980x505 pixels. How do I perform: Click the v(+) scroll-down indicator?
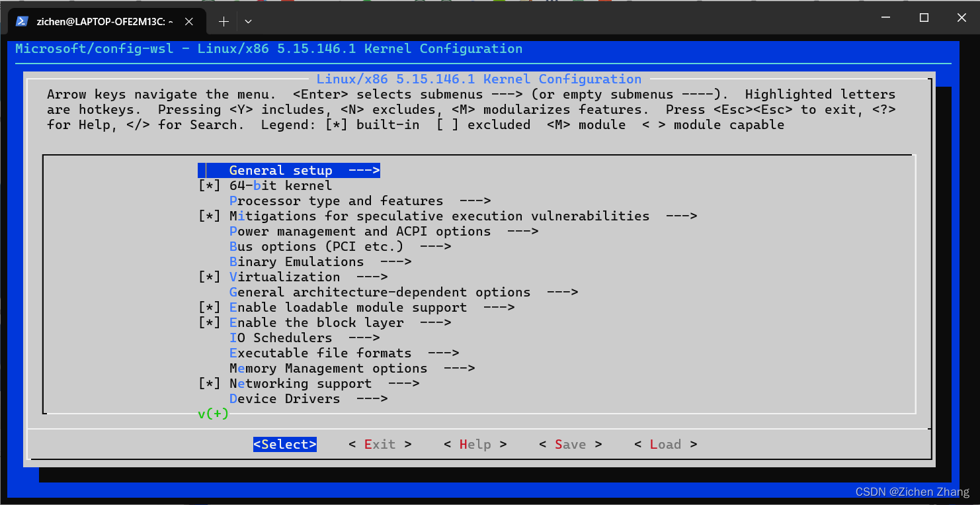coord(213,414)
